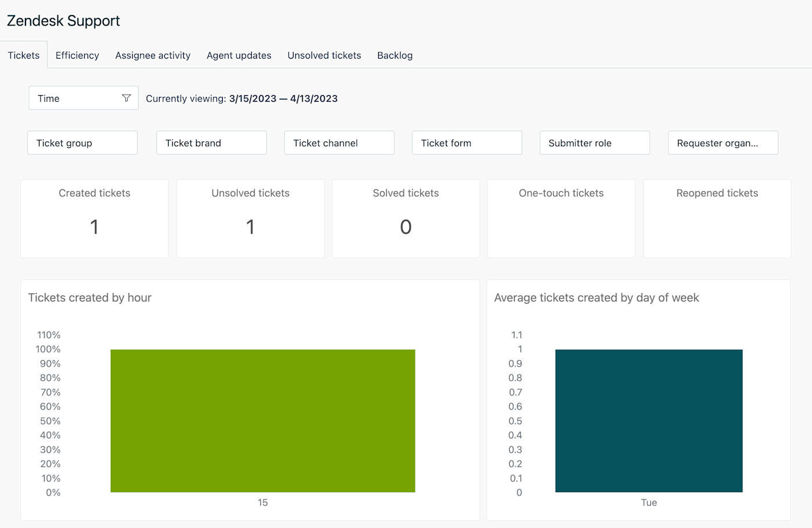This screenshot has height=528, width=812.
Task: Click the Tue axis label
Action: coord(649,502)
